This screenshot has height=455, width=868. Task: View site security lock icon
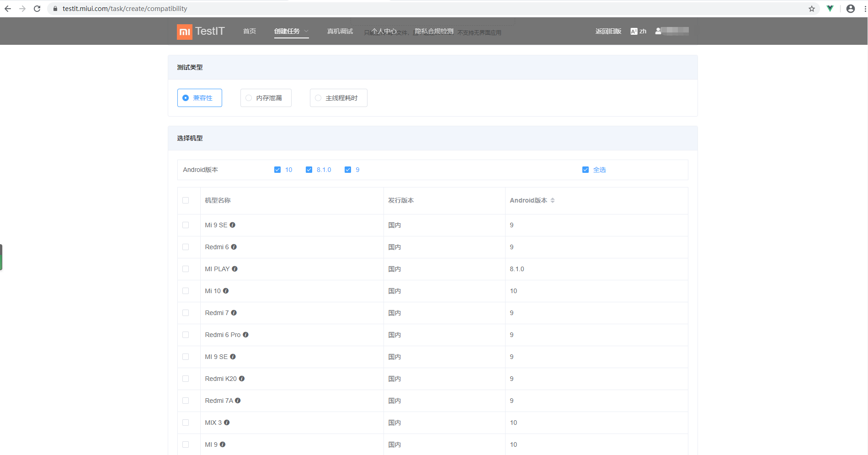pyautogui.click(x=55, y=9)
